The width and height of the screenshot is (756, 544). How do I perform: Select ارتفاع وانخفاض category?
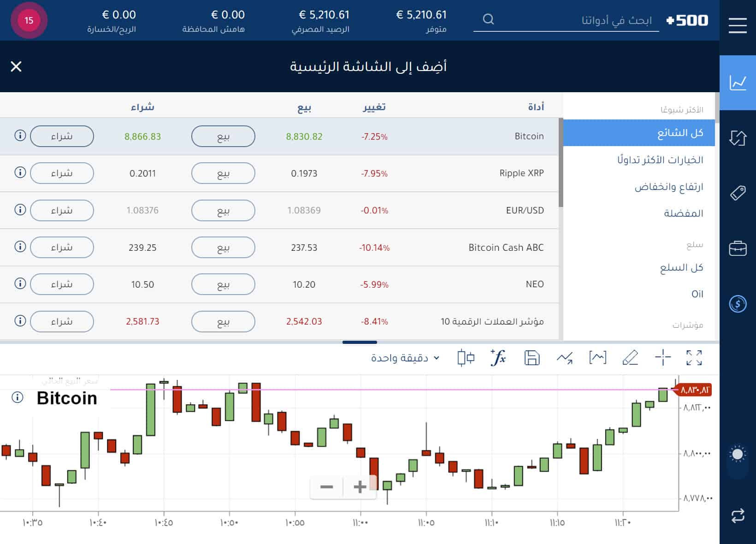click(669, 186)
